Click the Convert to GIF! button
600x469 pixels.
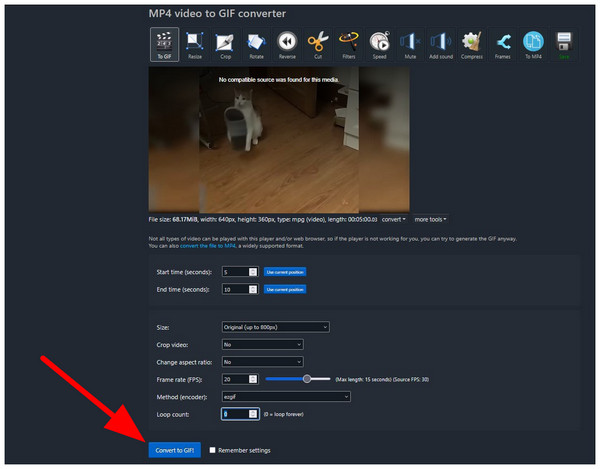click(174, 450)
